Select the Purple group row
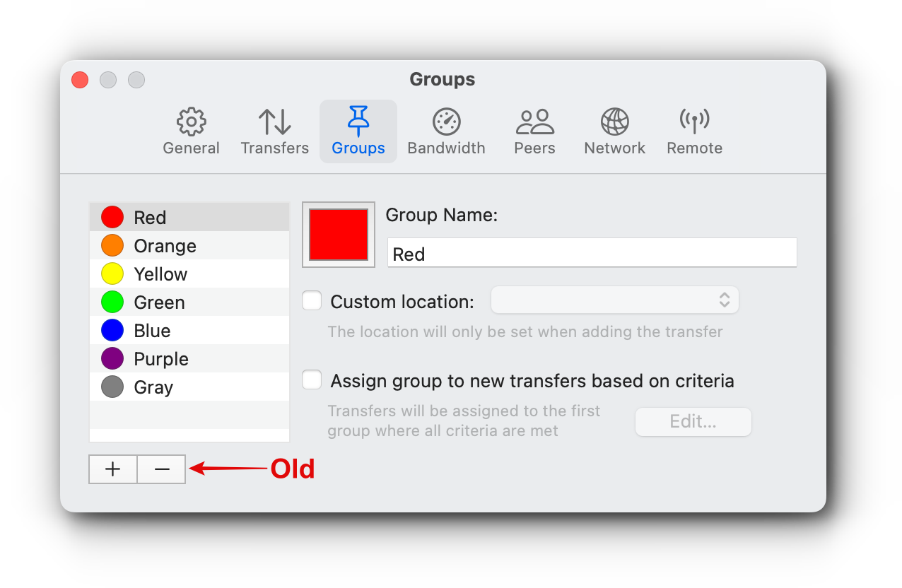Screen dimensions: 902x588 (189, 358)
